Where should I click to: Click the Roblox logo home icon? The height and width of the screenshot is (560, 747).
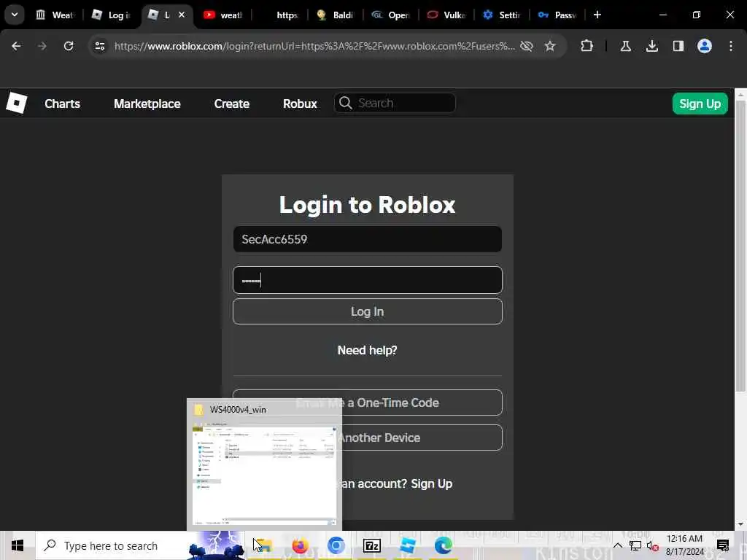(x=17, y=103)
